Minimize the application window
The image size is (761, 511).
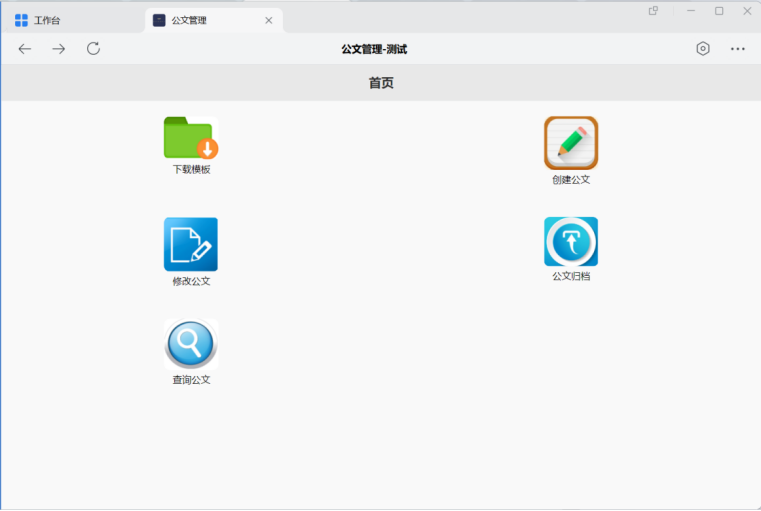tap(691, 11)
